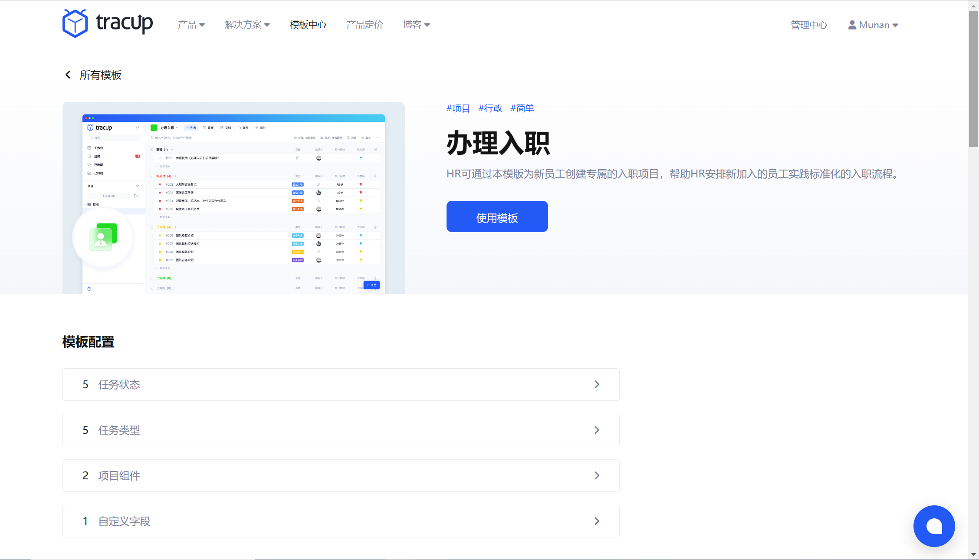Click the template preview screenshot
979x560 pixels.
233,198
